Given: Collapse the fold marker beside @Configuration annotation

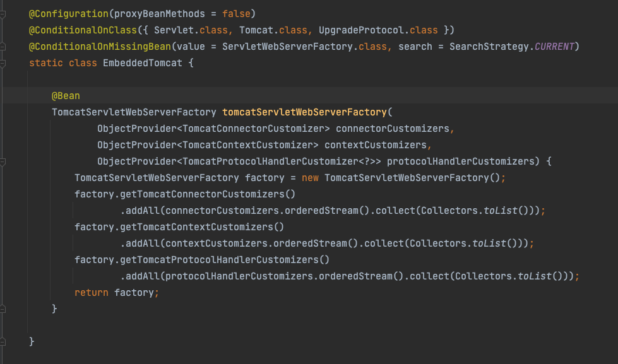Looking at the screenshot, I should [x=3, y=14].
